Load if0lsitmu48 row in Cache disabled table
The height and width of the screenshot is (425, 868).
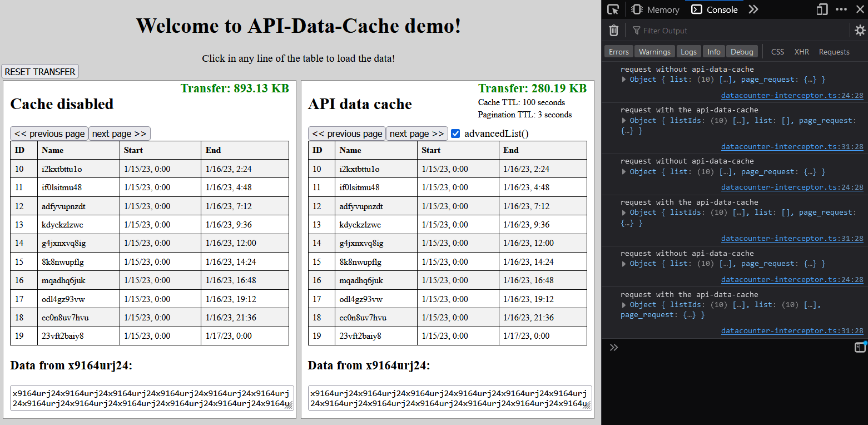(x=150, y=187)
